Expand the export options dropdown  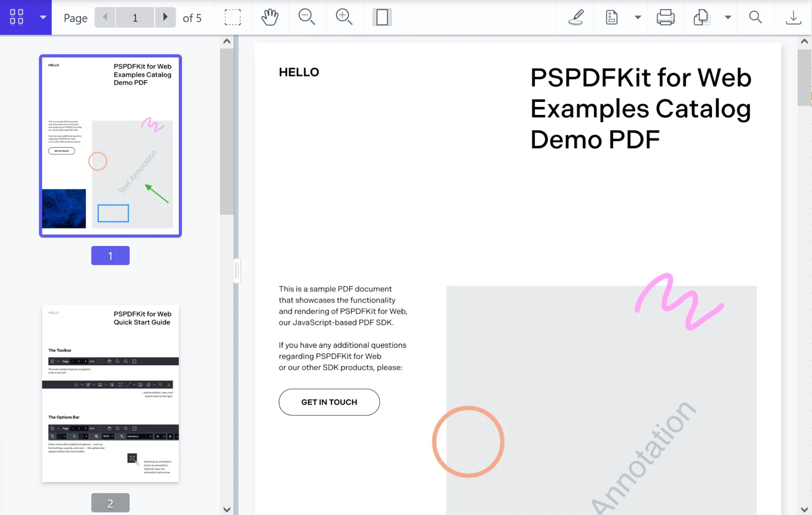[x=728, y=17]
